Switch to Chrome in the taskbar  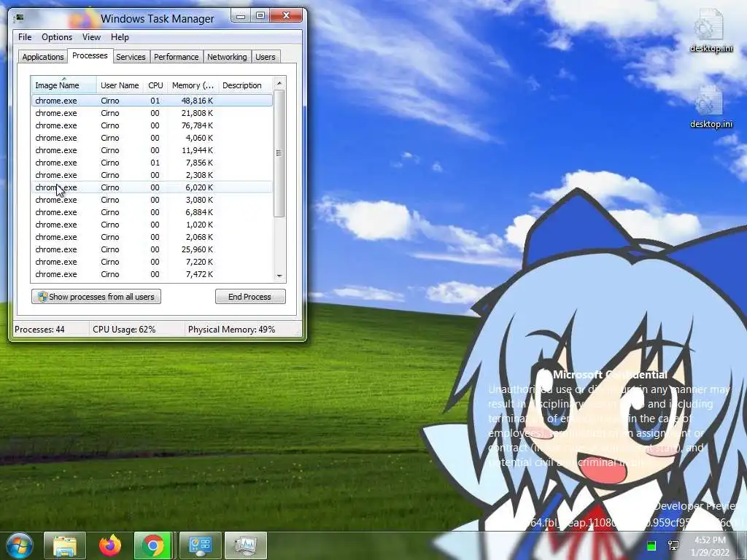[x=153, y=545]
